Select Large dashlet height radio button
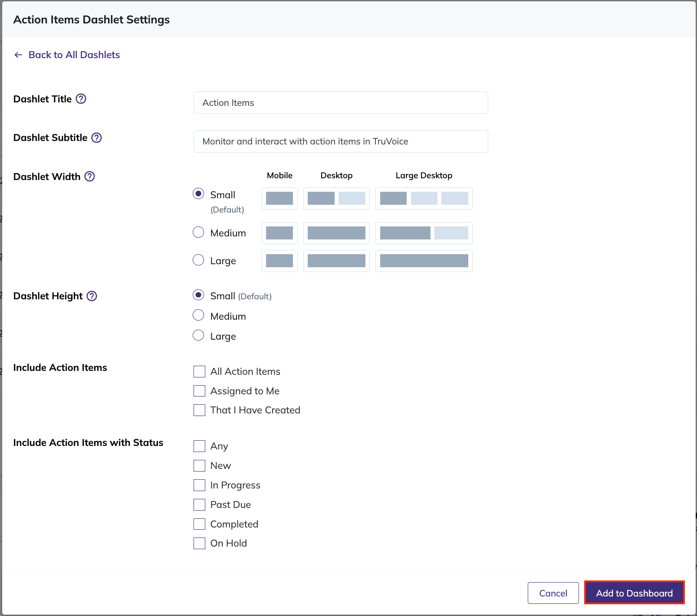 (198, 335)
